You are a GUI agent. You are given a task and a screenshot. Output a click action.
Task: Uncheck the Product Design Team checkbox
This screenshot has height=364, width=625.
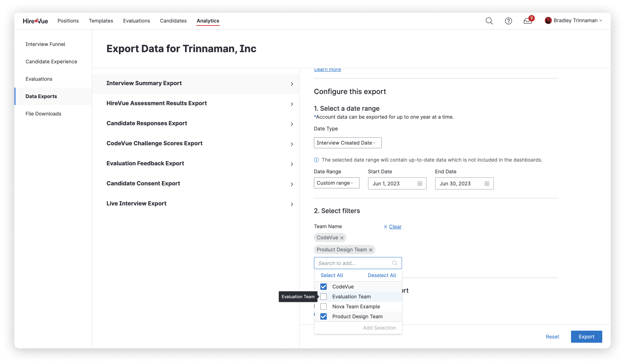[x=324, y=316]
